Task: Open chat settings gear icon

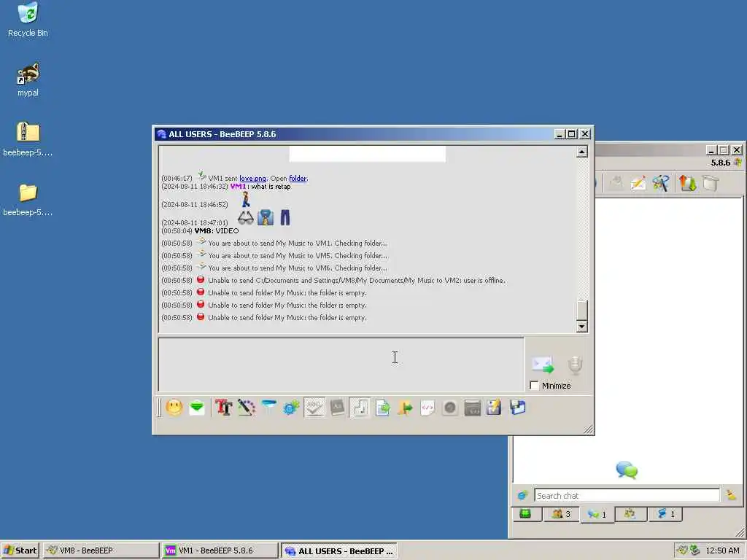Action: (x=291, y=408)
